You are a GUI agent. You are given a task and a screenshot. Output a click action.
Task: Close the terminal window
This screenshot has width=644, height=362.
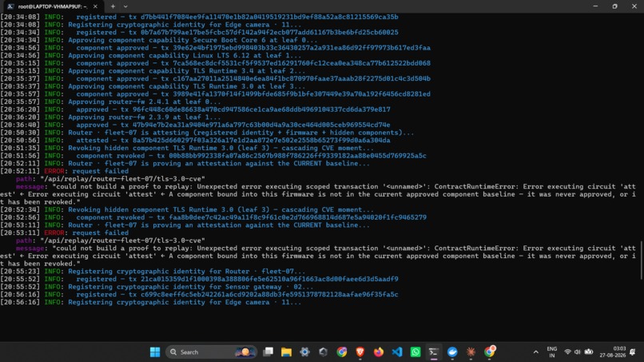coord(634,6)
